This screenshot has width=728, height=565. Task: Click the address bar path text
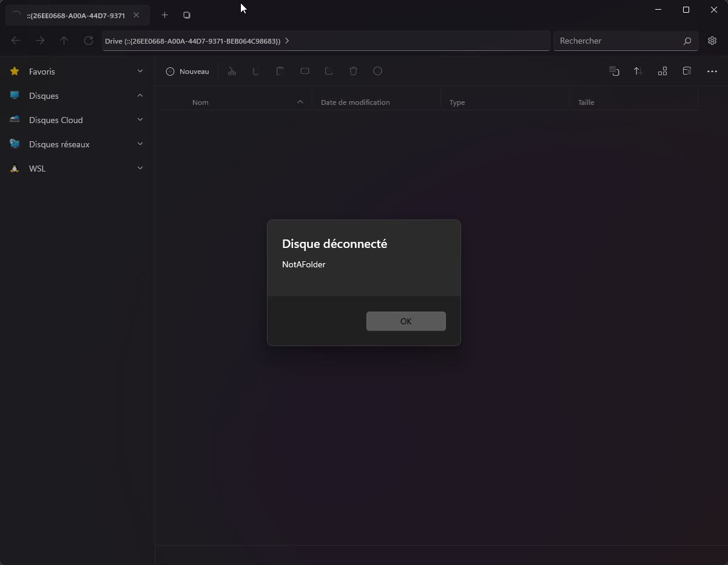(192, 41)
